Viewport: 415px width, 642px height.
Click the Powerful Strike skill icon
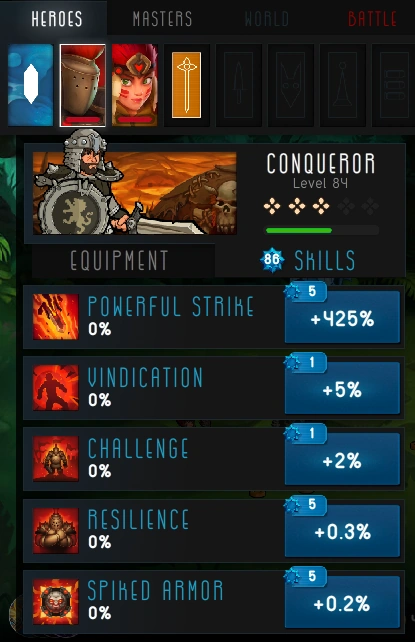(x=56, y=316)
